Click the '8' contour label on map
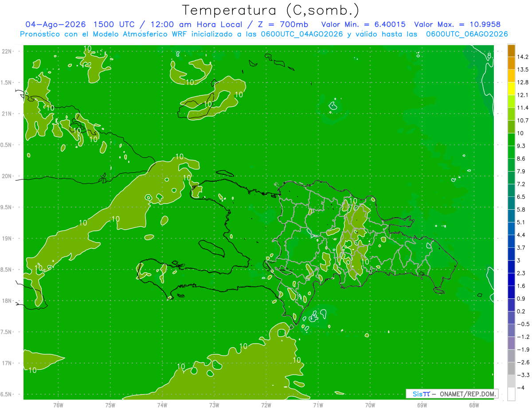The image size is (532, 411). [x=489, y=55]
